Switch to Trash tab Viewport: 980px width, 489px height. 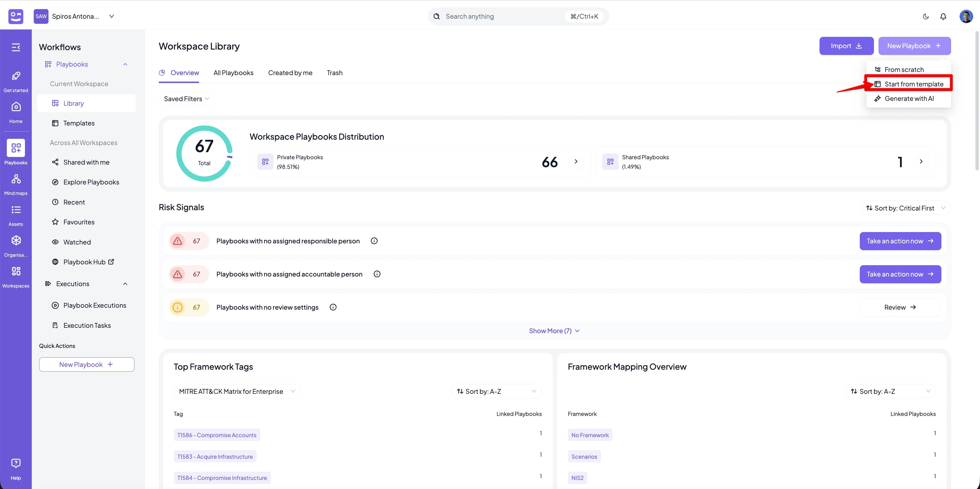[x=334, y=73]
